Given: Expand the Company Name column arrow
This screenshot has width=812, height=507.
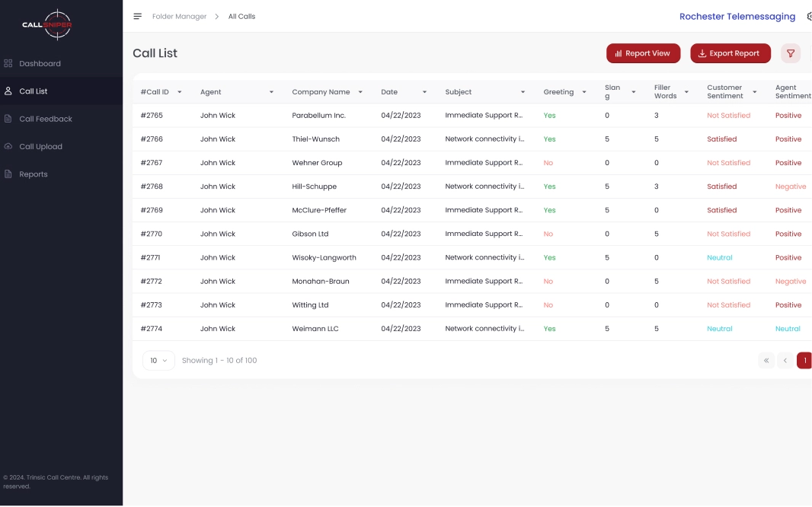Looking at the screenshot, I should pyautogui.click(x=360, y=92).
